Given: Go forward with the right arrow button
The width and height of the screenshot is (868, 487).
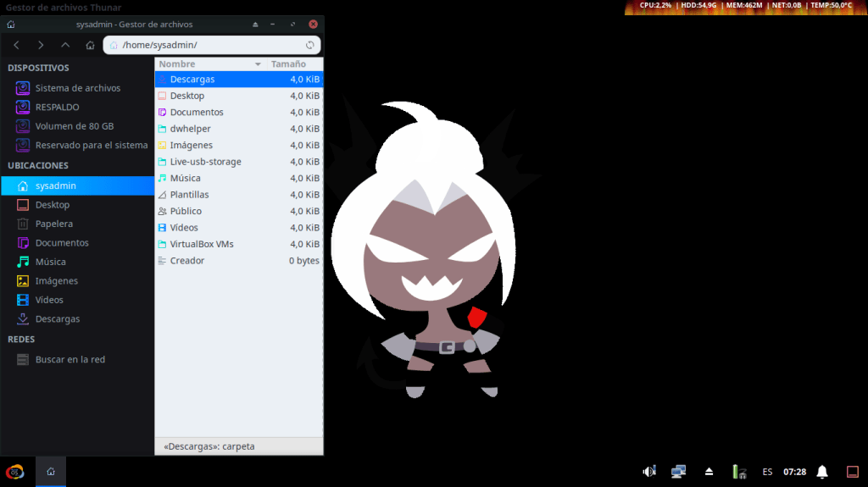Looking at the screenshot, I should pyautogui.click(x=41, y=45).
